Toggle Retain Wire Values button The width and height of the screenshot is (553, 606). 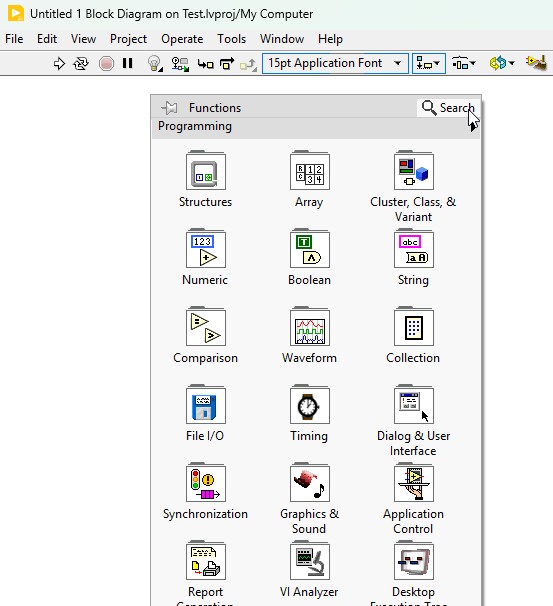pyautogui.click(x=180, y=64)
